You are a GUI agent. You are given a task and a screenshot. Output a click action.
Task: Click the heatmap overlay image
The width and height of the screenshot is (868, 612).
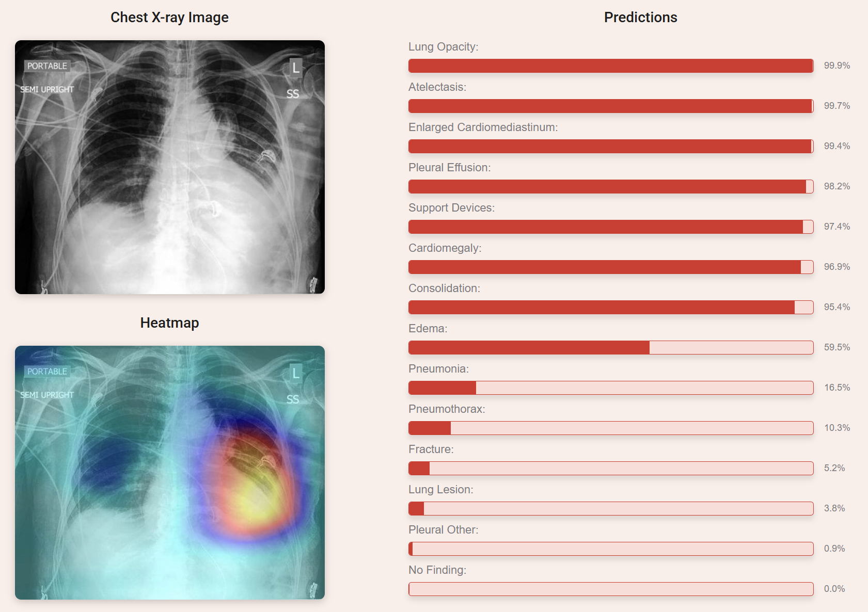pos(170,472)
